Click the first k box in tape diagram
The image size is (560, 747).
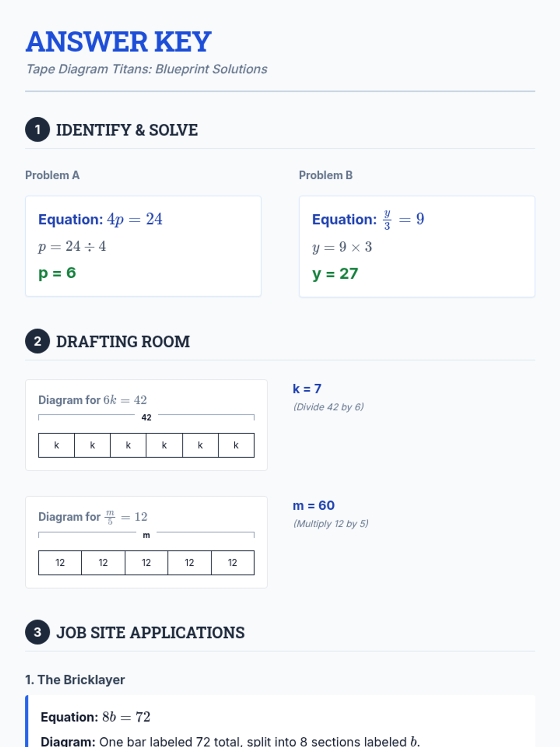click(x=56, y=445)
